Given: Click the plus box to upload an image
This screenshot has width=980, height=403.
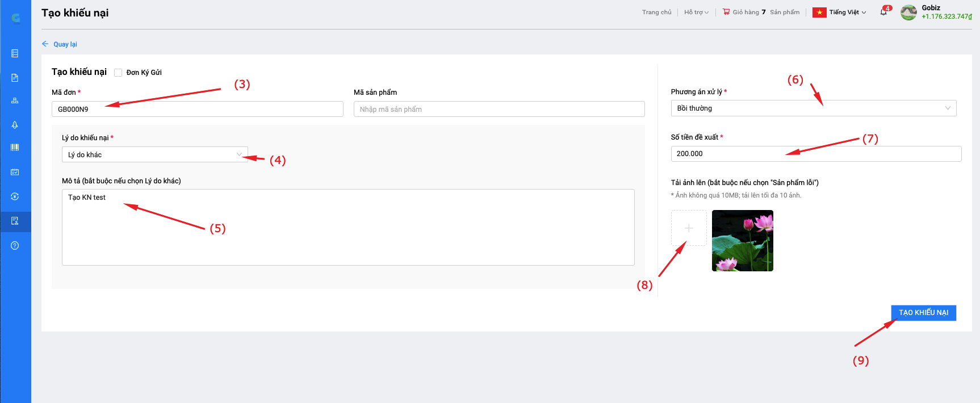Looking at the screenshot, I should click(689, 228).
